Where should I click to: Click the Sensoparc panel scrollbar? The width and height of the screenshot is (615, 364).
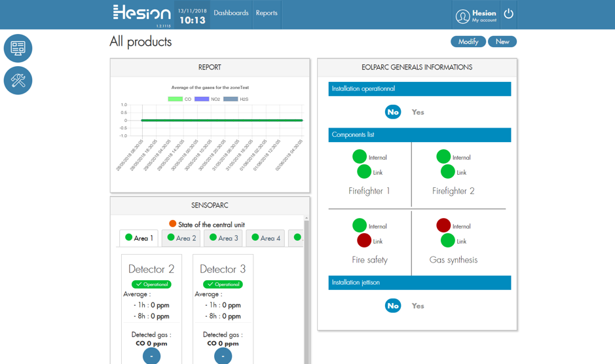[307, 292]
